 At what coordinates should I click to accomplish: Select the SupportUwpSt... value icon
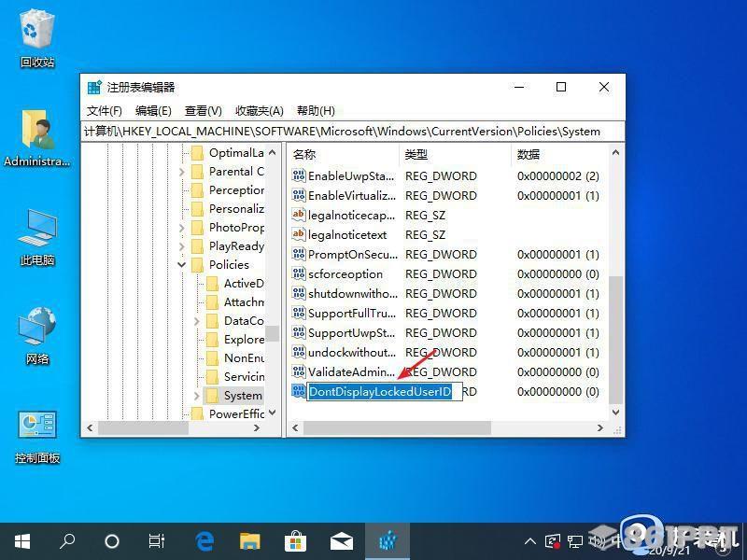coord(299,332)
